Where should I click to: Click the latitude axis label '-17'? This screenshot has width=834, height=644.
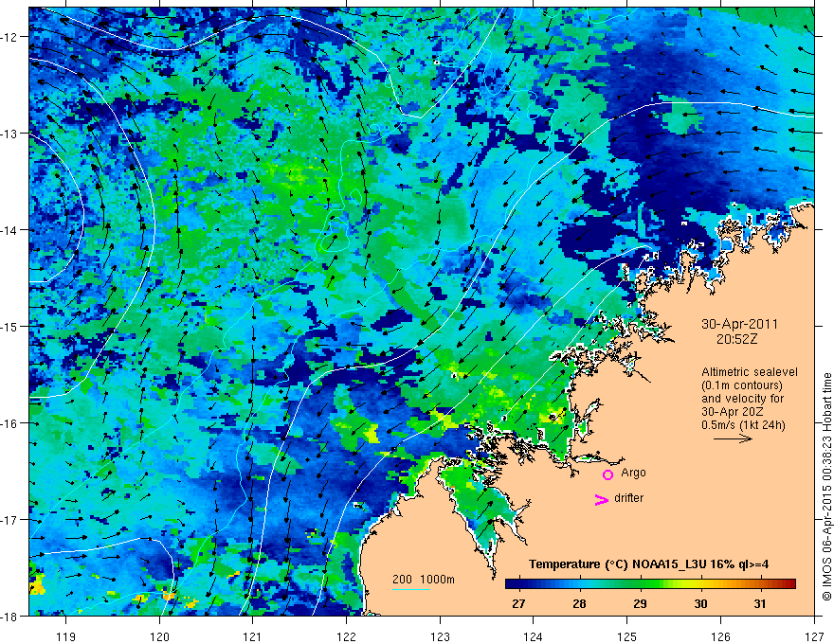[x=9, y=519]
